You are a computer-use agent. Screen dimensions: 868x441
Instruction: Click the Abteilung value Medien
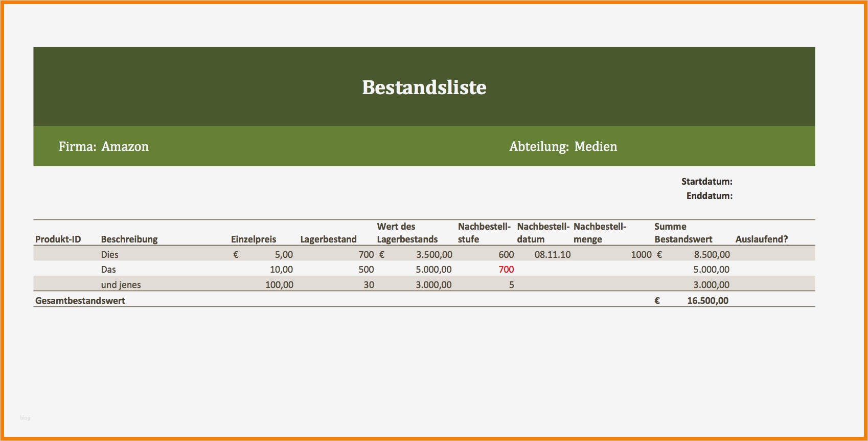pyautogui.click(x=596, y=146)
